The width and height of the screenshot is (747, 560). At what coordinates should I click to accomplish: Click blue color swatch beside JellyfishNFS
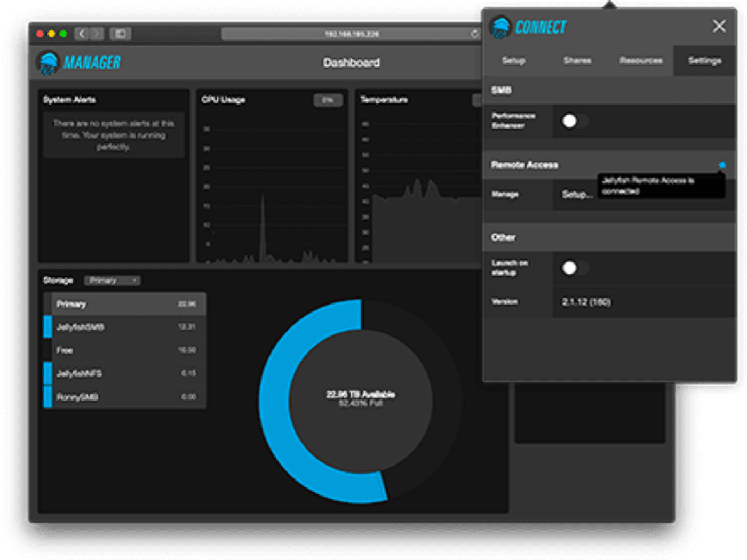[x=48, y=373]
